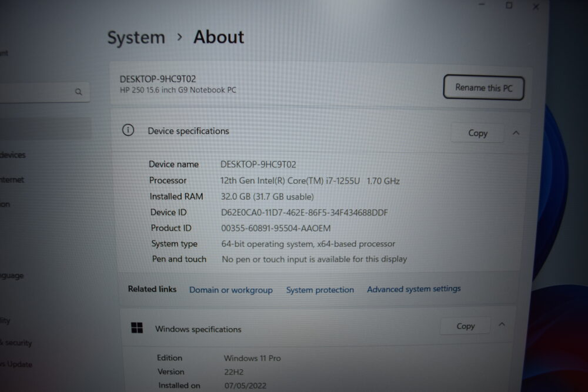Click the System type label
The height and width of the screenshot is (392, 588).
(175, 244)
